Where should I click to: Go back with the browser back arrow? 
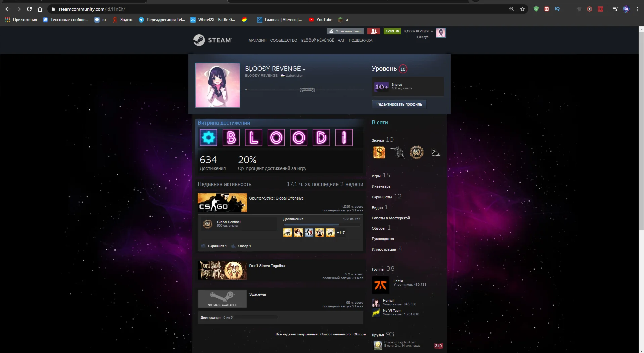pyautogui.click(x=8, y=9)
